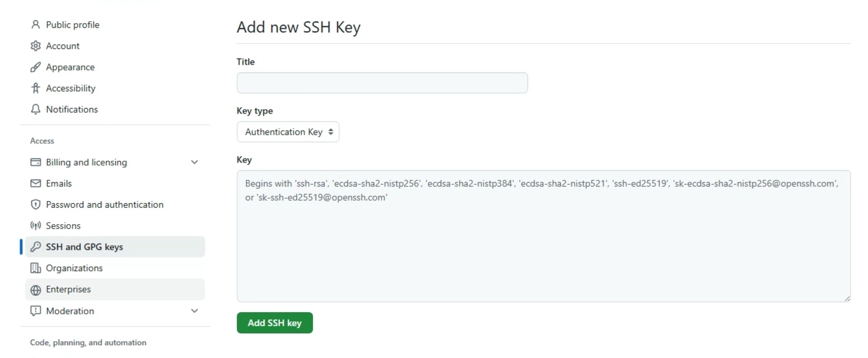Click the Enterprises globe icon
868x358 pixels.
tap(35, 290)
